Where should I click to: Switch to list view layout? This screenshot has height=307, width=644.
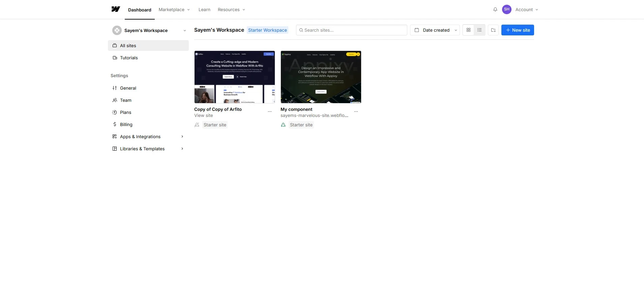(x=479, y=30)
